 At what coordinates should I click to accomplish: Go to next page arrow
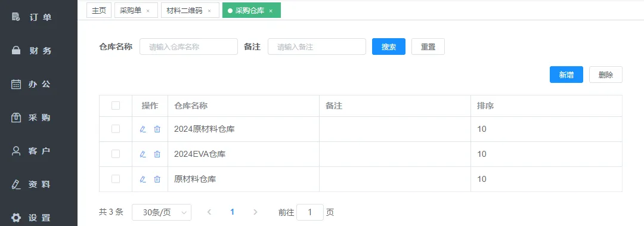[255, 212]
